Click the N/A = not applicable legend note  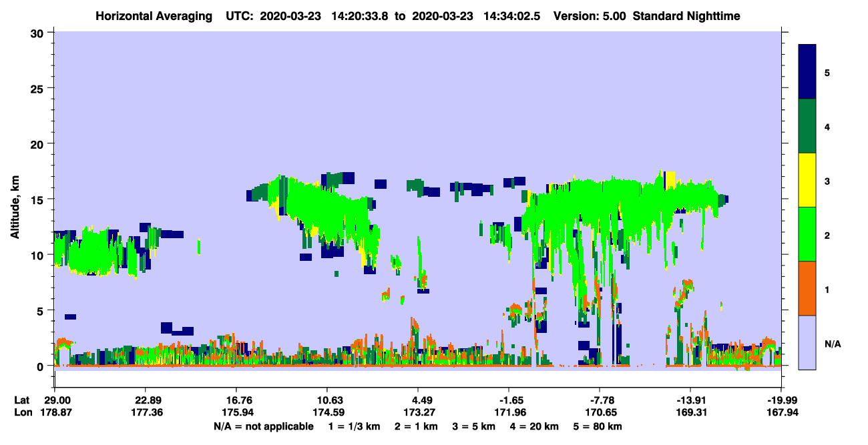click(263, 426)
